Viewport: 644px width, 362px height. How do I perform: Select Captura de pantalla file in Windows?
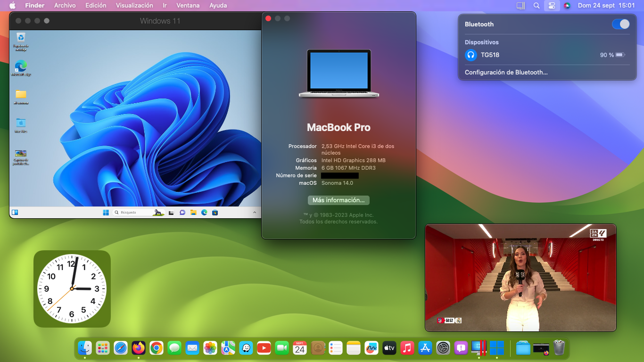21,157
